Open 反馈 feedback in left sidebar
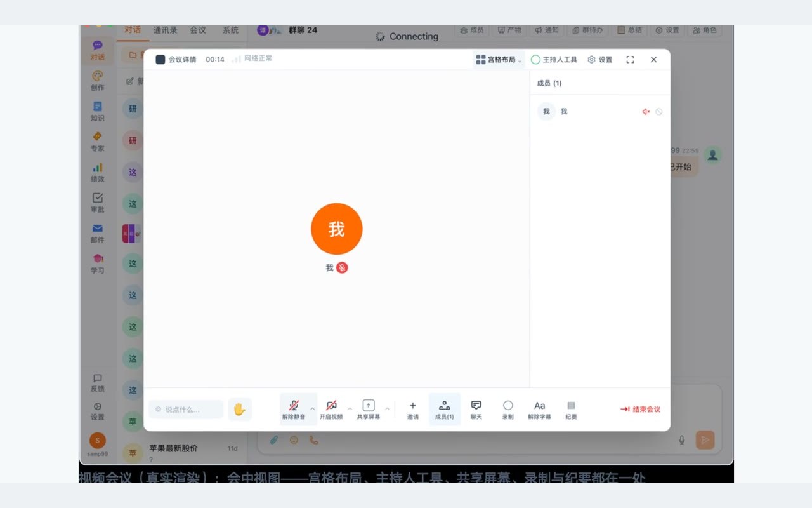This screenshot has width=812, height=508. 98,383
